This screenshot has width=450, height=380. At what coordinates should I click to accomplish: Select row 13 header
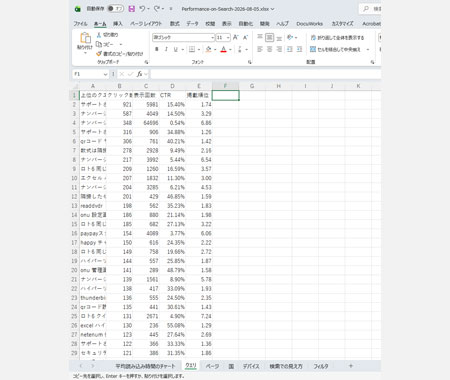coord(74,206)
